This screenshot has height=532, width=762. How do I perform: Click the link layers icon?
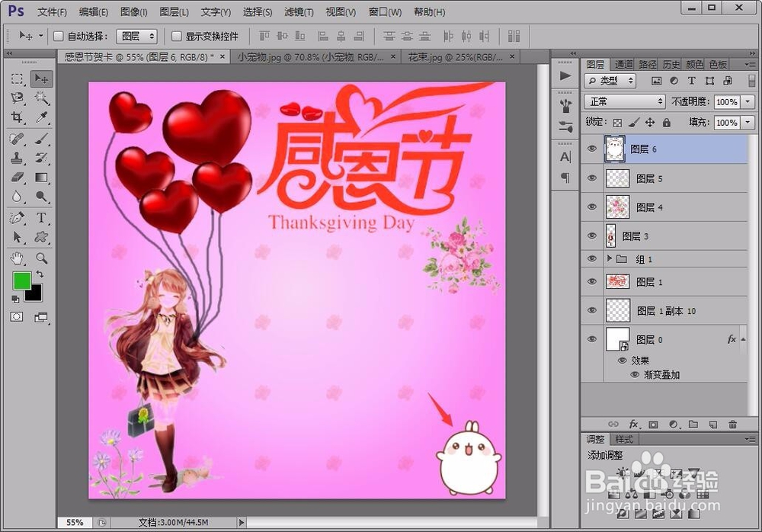(613, 425)
